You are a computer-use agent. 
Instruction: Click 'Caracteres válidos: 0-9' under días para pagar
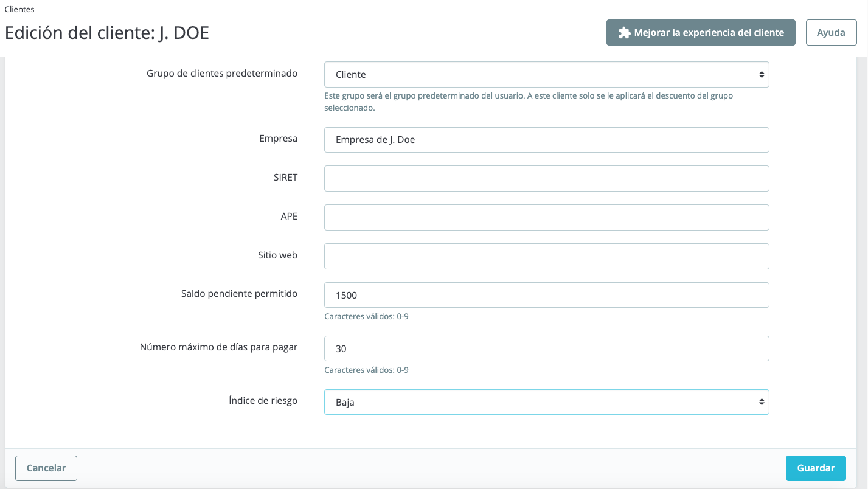366,370
